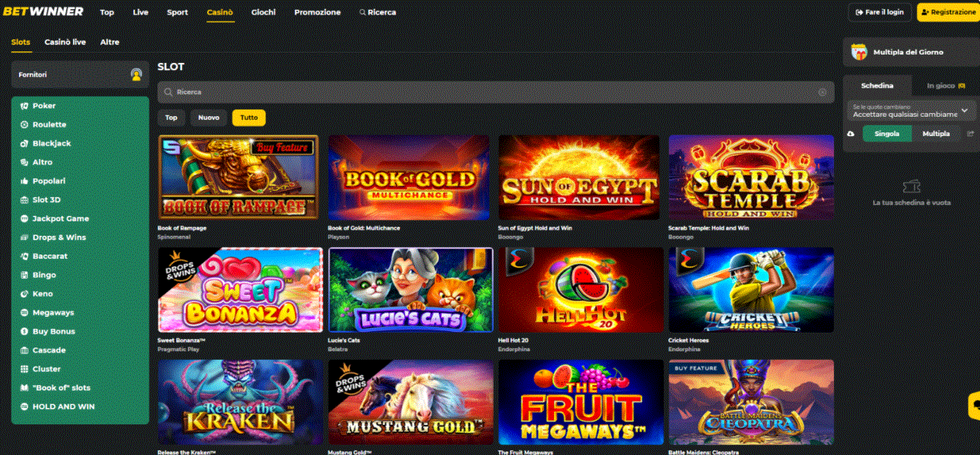Click the Fare il login button
The width and height of the screenshot is (980, 455).
[880, 12]
